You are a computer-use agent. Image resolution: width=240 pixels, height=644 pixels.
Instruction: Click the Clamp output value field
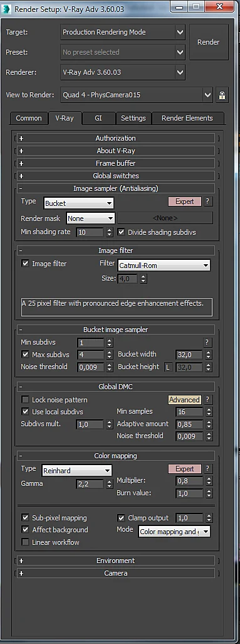tap(190, 518)
